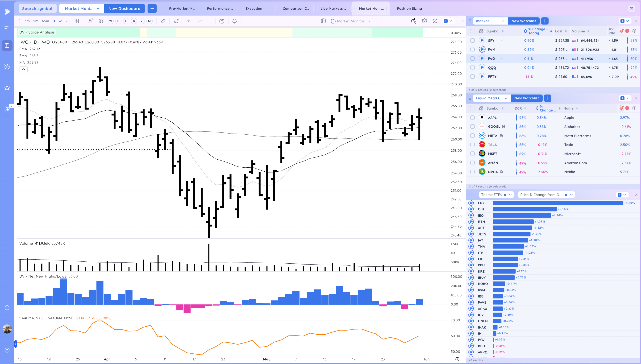Viewport: 641px width, 364px height.
Task: Click the play icon next to SPY
Action: (x=482, y=40)
